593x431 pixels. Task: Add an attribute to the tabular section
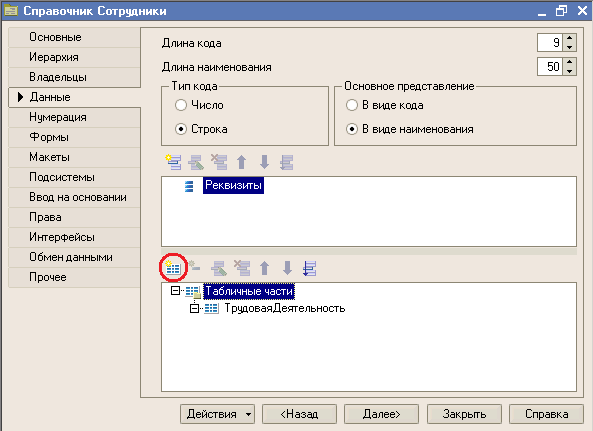194,267
